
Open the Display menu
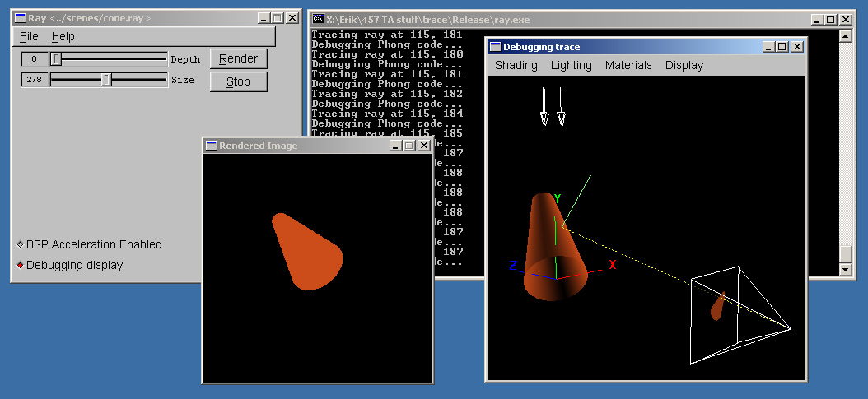pos(684,65)
